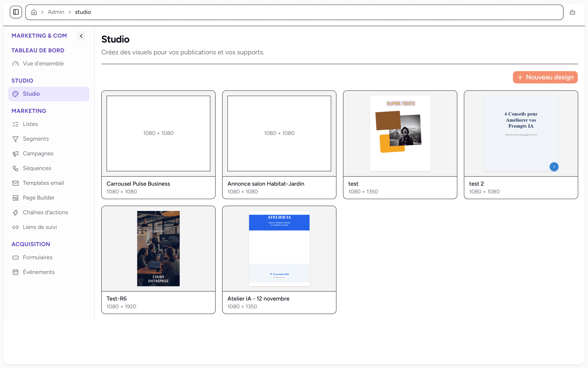Open Vue d'ensemble menu item
The width and height of the screenshot is (588, 368).
coord(49,64)
